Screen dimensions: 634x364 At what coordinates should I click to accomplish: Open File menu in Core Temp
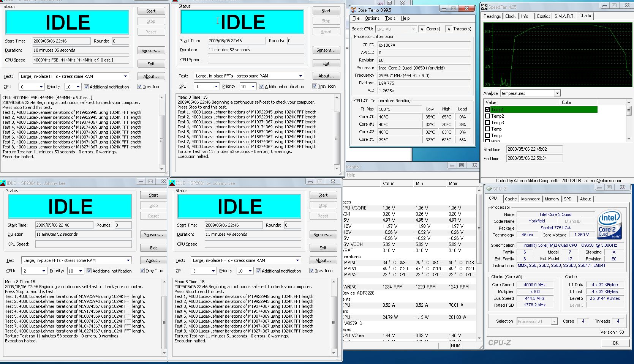pos(356,18)
